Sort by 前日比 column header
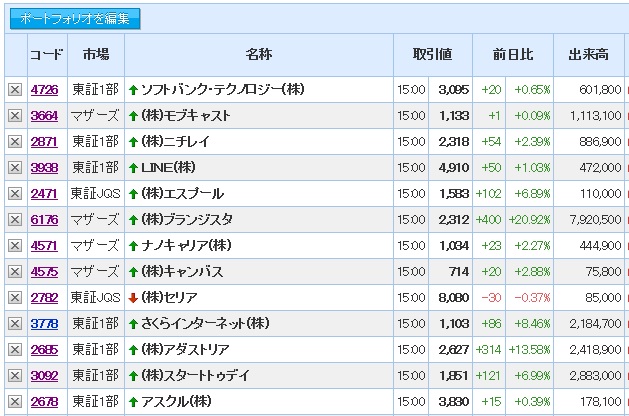Viewport: 629px width, 416px height. [x=513, y=55]
